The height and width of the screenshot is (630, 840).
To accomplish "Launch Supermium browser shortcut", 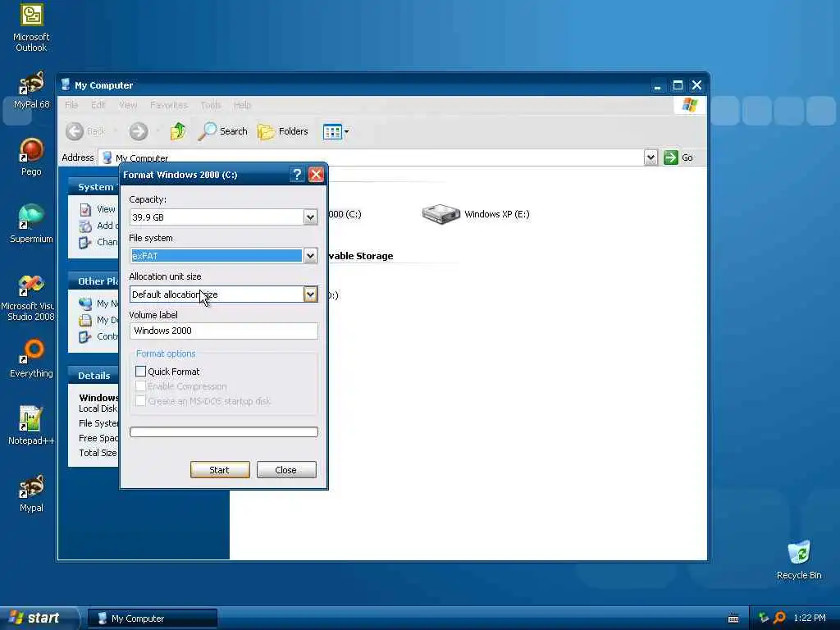I will (31, 224).
